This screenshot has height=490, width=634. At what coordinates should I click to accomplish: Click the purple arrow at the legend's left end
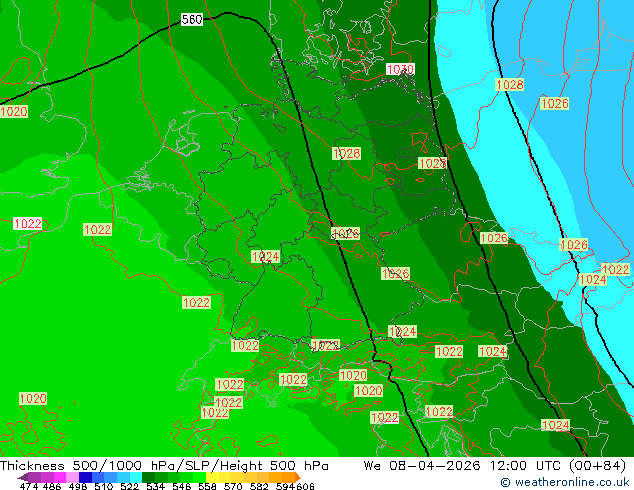click(x=23, y=477)
